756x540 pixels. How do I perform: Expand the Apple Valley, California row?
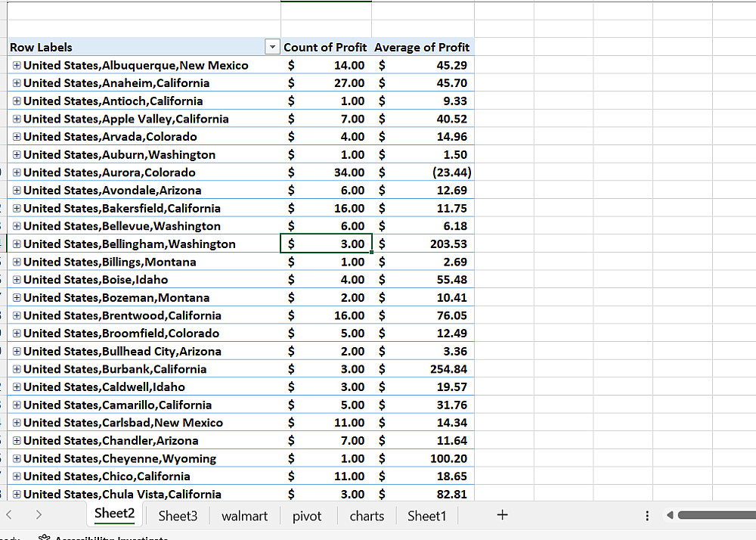[17, 119]
